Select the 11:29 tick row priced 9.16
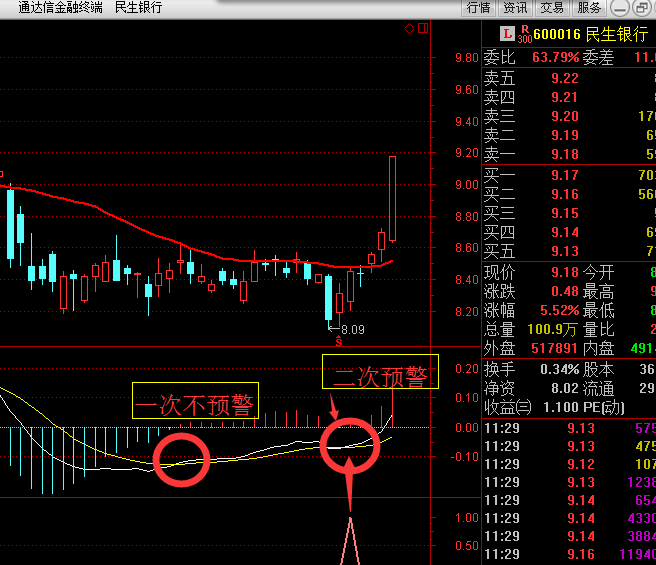Image resolution: width=656 pixels, height=565 pixels. coord(570,554)
